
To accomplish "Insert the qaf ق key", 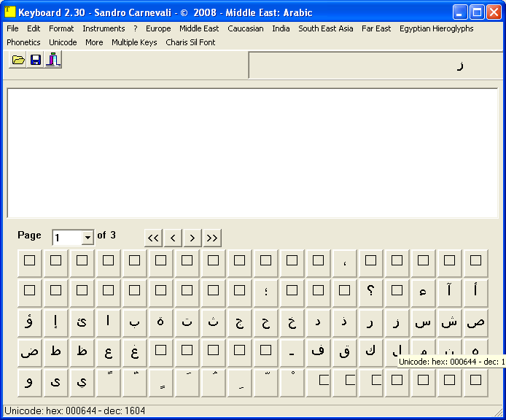I will 345,353.
